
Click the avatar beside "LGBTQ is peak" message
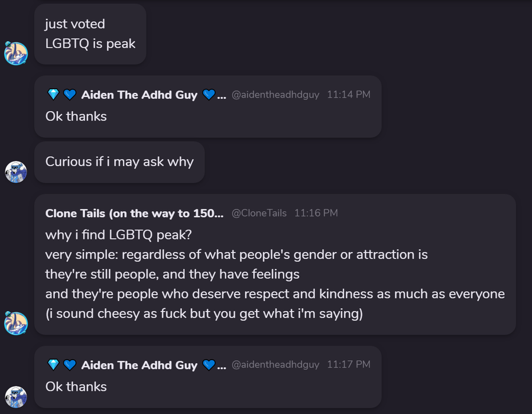pyautogui.click(x=16, y=53)
